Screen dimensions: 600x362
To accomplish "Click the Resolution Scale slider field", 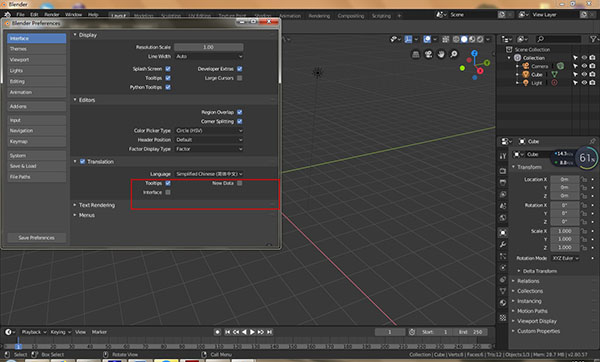I will (209, 47).
